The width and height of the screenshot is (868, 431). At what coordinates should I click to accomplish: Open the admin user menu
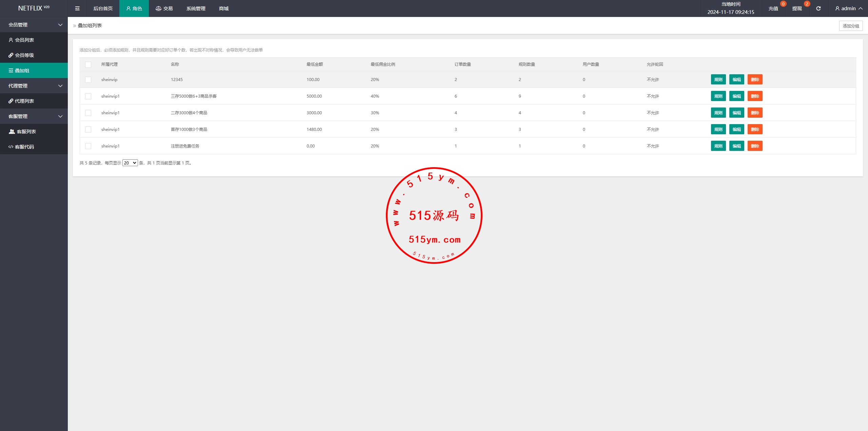pos(848,8)
